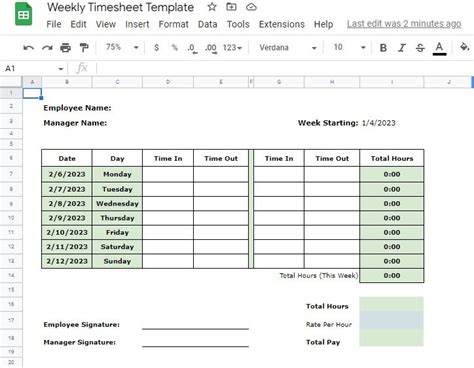Viewport: 474px width, 368px height.
Task: Open the File menu
Action: pyautogui.click(x=54, y=24)
